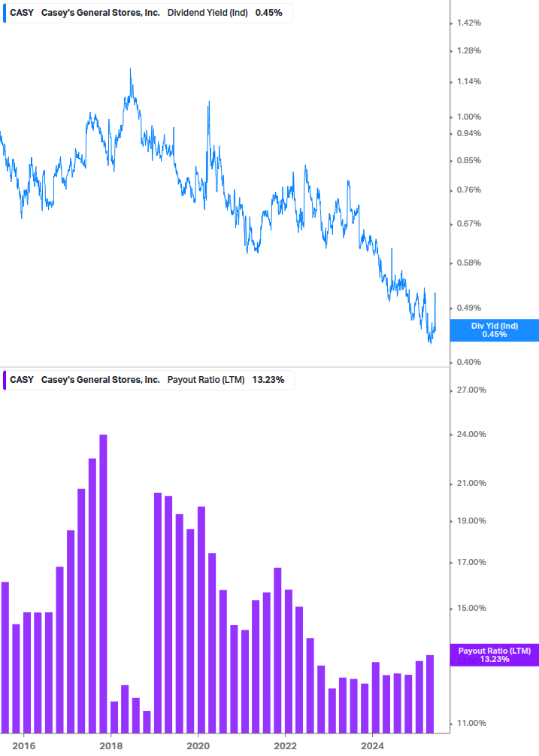Click the 2024 label on time axis
The image size is (539, 756).
372,746
